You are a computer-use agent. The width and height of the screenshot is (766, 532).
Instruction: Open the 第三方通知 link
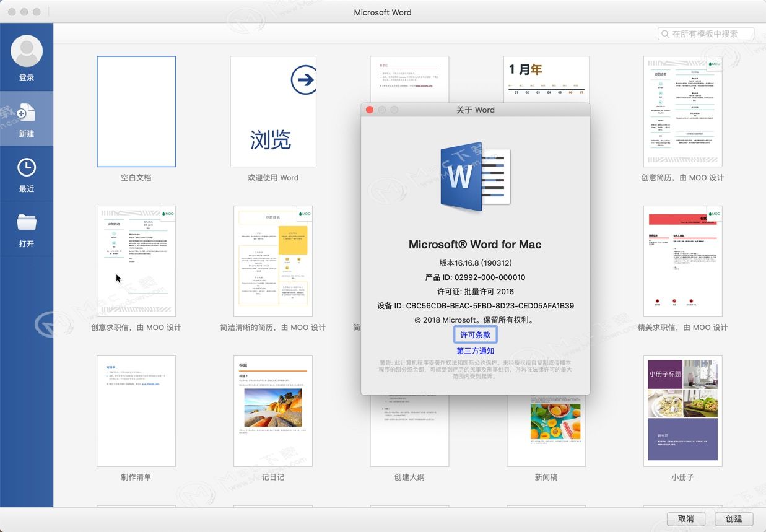point(476,351)
